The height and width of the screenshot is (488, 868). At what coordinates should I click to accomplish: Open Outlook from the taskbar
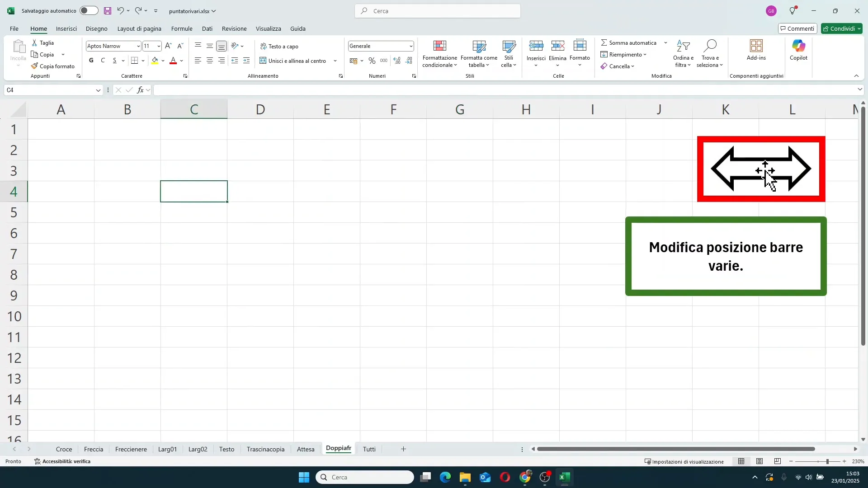pos(485,477)
